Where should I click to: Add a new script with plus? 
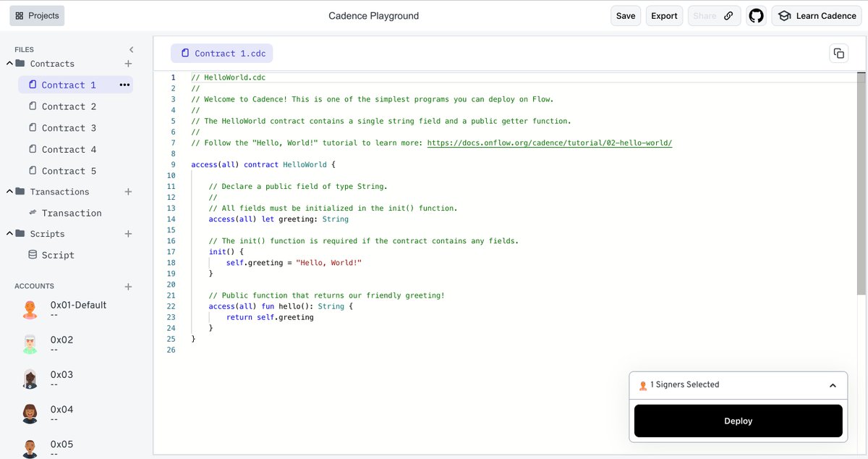coord(128,234)
